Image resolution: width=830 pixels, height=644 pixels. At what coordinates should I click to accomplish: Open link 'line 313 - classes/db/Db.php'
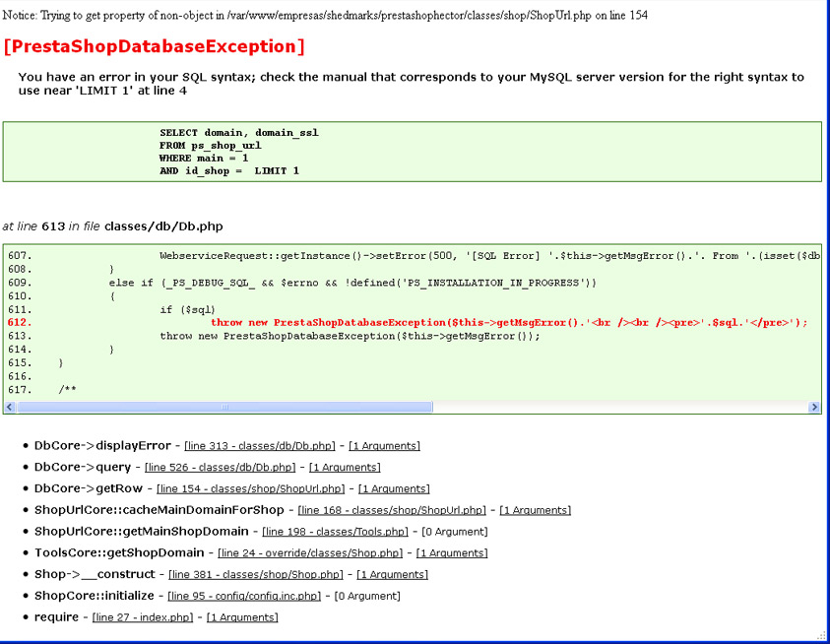click(x=259, y=446)
